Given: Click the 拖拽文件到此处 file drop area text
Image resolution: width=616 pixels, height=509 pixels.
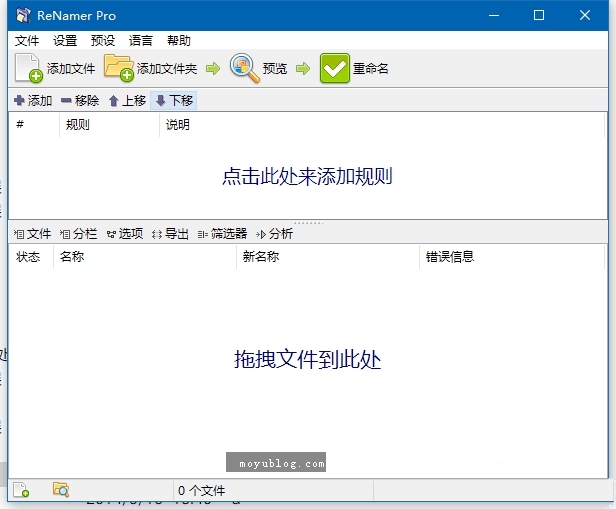Looking at the screenshot, I should tap(307, 359).
